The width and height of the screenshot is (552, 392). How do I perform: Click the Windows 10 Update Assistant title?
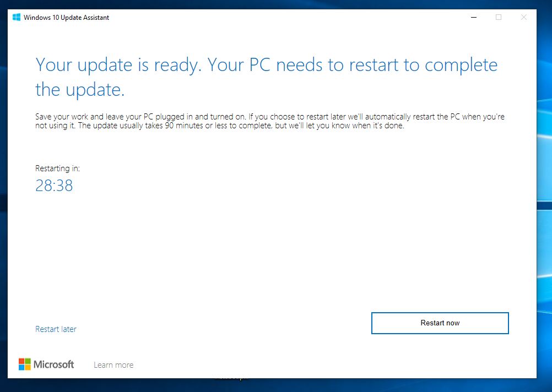point(66,18)
